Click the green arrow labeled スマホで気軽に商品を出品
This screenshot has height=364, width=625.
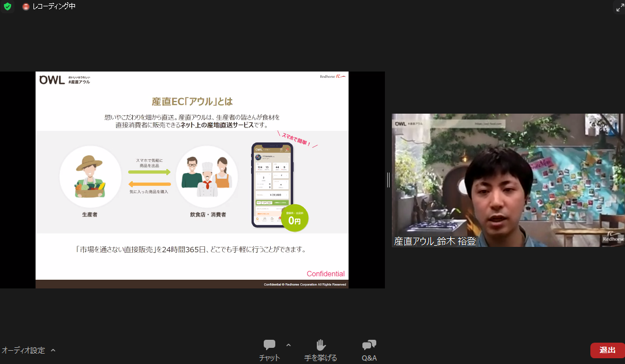149,172
